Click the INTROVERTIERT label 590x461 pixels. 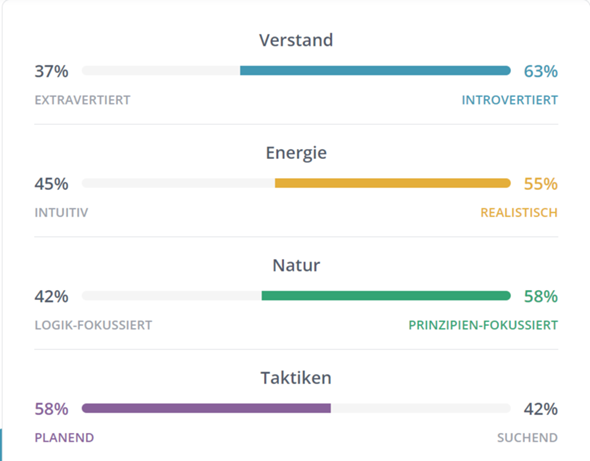coord(509,100)
